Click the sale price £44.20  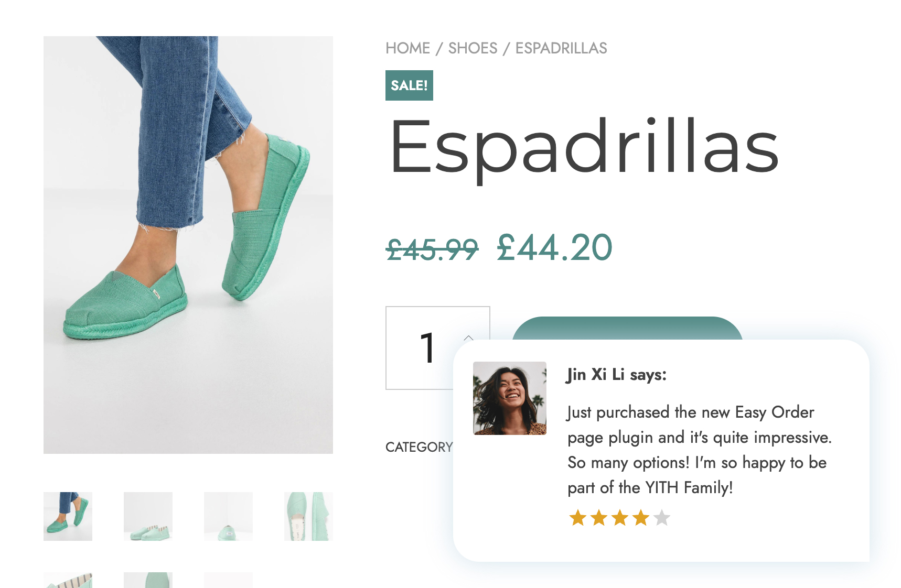(x=555, y=247)
